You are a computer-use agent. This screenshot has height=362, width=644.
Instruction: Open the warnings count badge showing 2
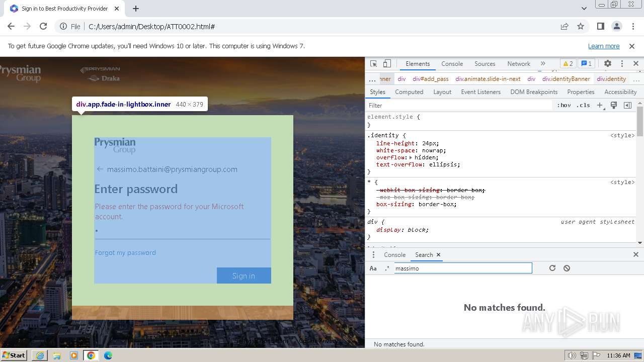(x=568, y=64)
